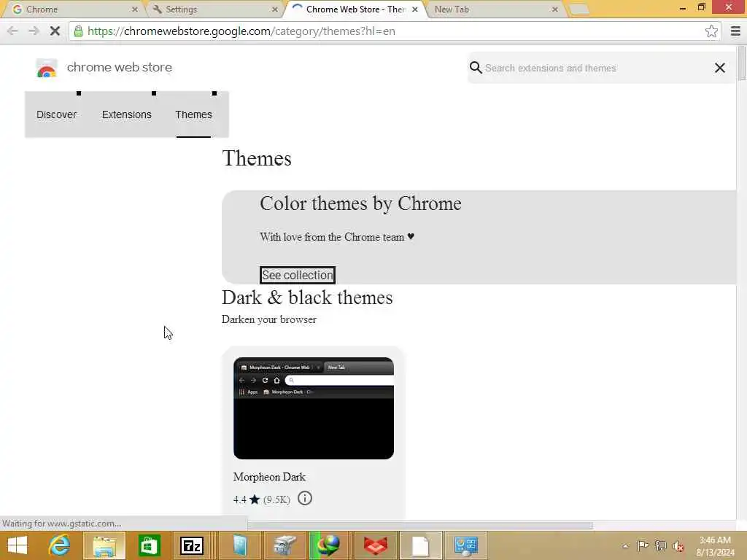Click the network tray icon
The height and width of the screenshot is (560, 747).
pos(660,545)
